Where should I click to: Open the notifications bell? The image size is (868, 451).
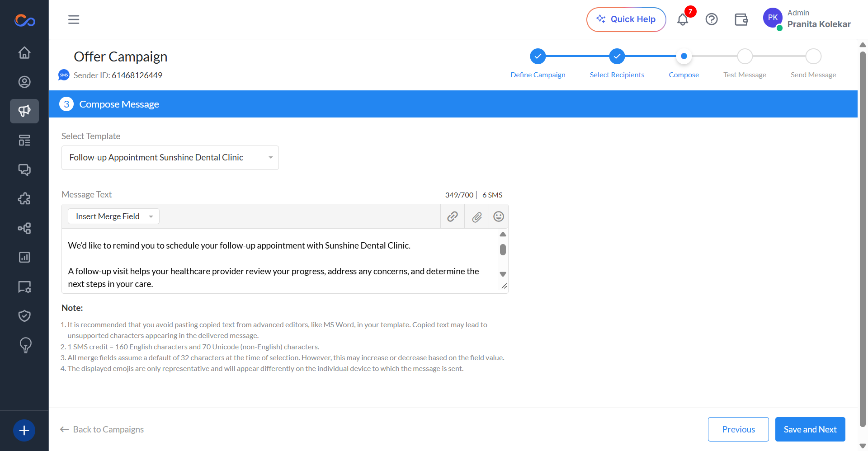click(x=683, y=19)
